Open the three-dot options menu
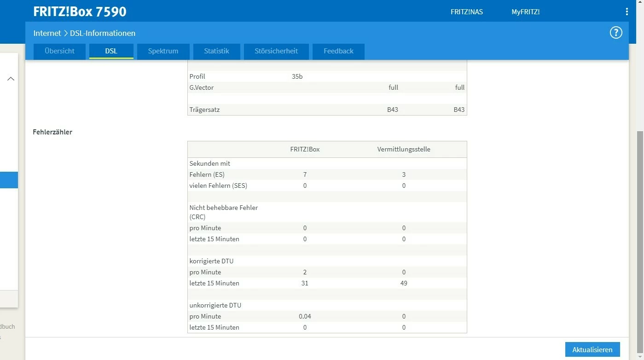This screenshot has width=644, height=360. [627, 12]
